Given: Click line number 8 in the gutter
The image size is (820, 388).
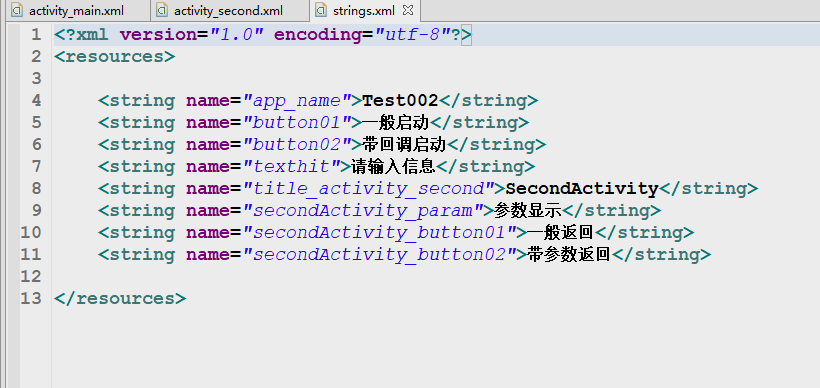Looking at the screenshot, I should tap(36, 188).
